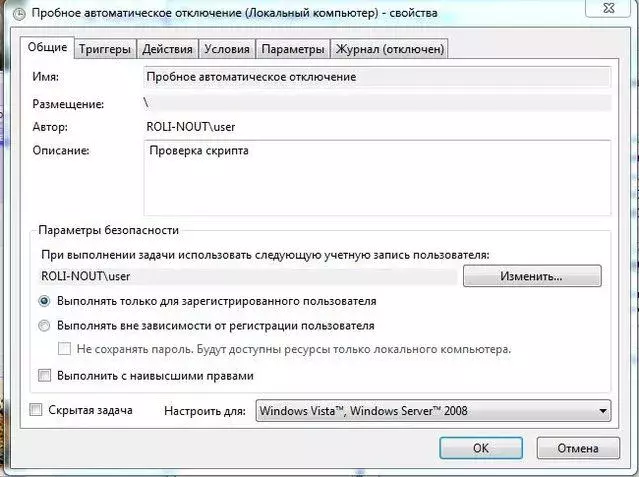Toggle the 'Не сохранять пароль' checkbox
This screenshot has width=639, height=477.
coord(64,349)
